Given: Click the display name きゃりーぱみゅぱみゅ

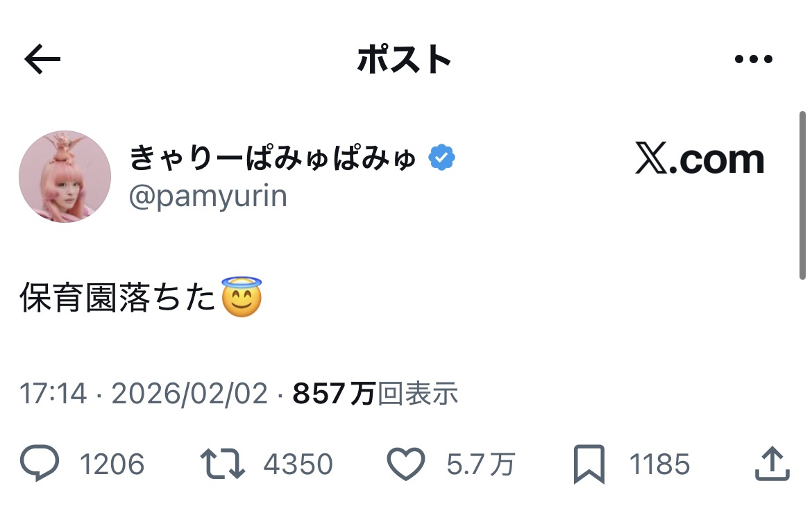Looking at the screenshot, I should 273,160.
